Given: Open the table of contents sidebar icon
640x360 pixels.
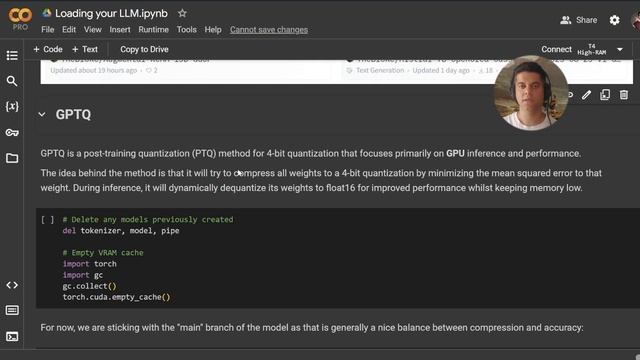Looking at the screenshot, I should tap(12, 55).
